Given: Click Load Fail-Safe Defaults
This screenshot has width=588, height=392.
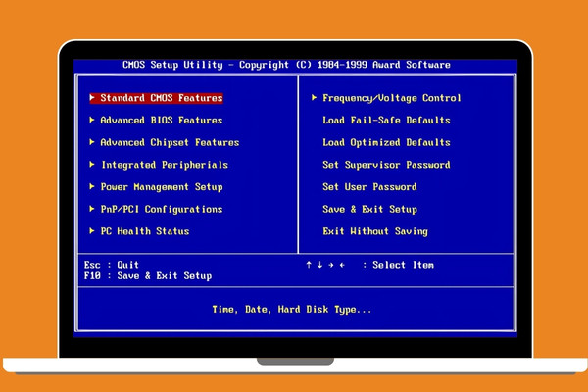Looking at the screenshot, I should [x=386, y=121].
